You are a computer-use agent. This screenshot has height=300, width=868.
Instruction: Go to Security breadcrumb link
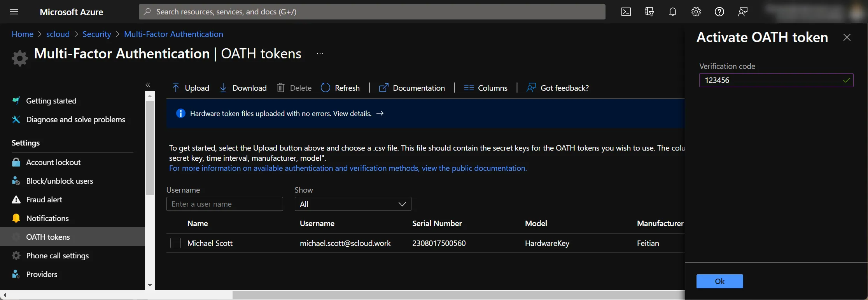coord(97,34)
